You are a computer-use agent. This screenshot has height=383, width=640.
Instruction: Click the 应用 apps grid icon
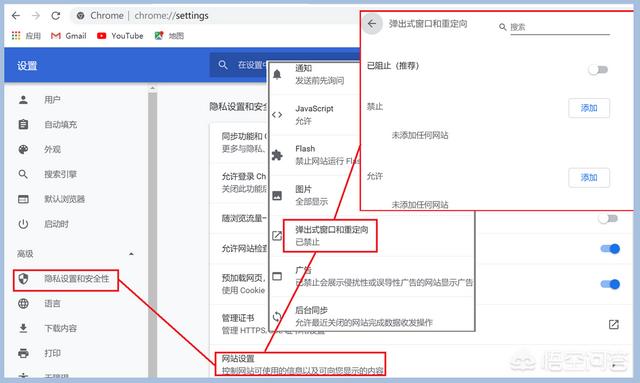pyautogui.click(x=16, y=36)
